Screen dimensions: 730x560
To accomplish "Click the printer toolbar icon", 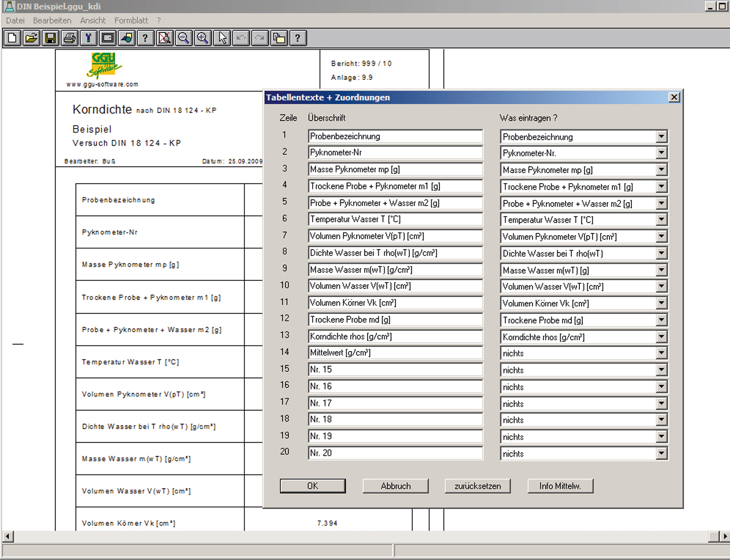I will pyautogui.click(x=70, y=38).
